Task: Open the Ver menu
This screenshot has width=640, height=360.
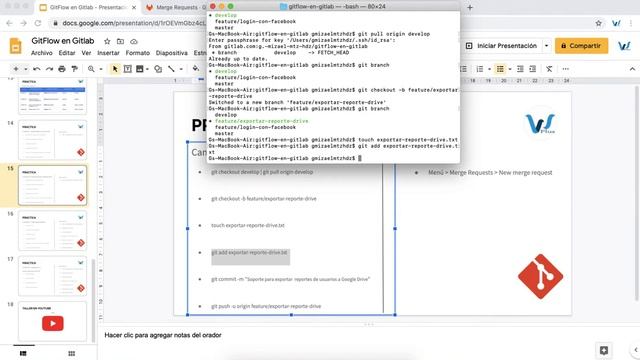Action: click(x=86, y=53)
